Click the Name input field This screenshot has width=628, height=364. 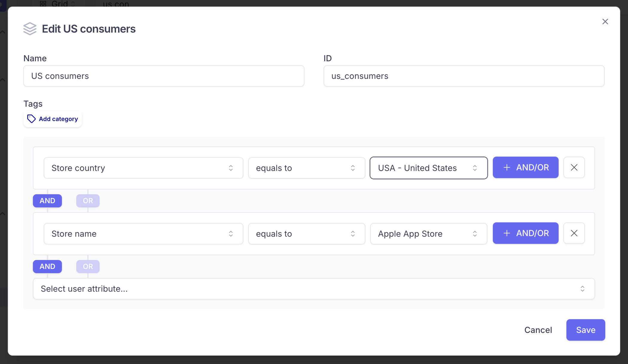(164, 76)
